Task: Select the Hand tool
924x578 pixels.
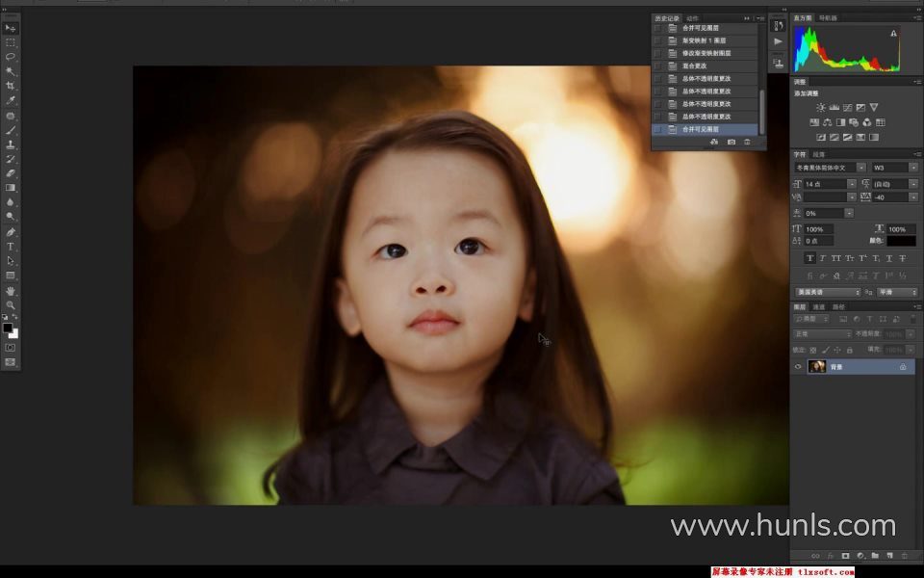Action: point(10,291)
